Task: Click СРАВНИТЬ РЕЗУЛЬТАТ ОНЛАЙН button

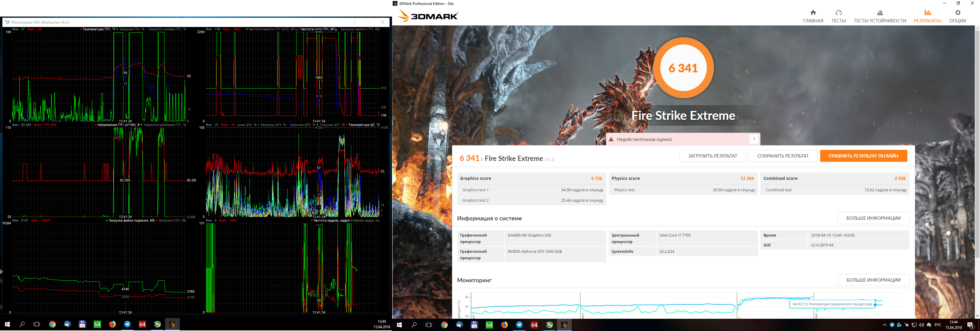Action: coord(863,156)
